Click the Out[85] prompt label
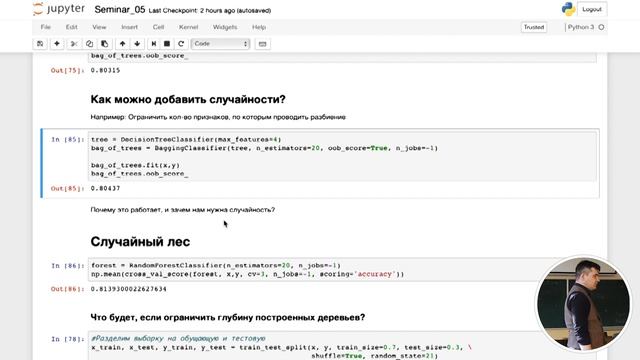Image resolution: width=640 pixels, height=360 pixels. pyautogui.click(x=68, y=189)
